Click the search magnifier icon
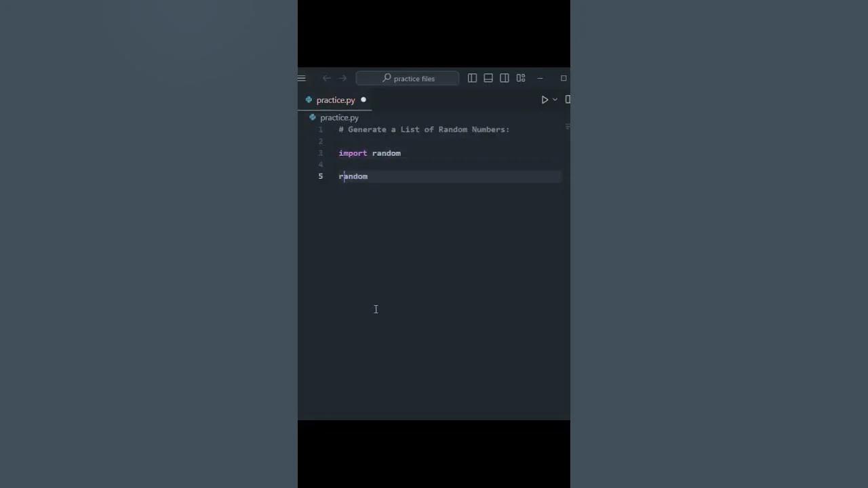 [387, 79]
